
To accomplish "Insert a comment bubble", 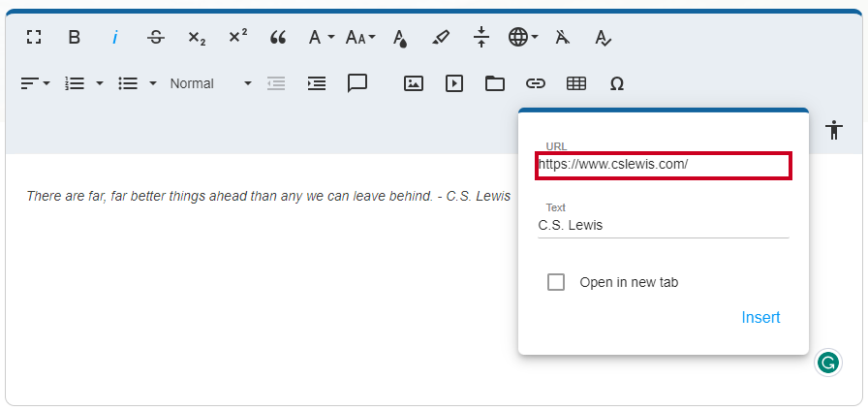I will pos(357,83).
